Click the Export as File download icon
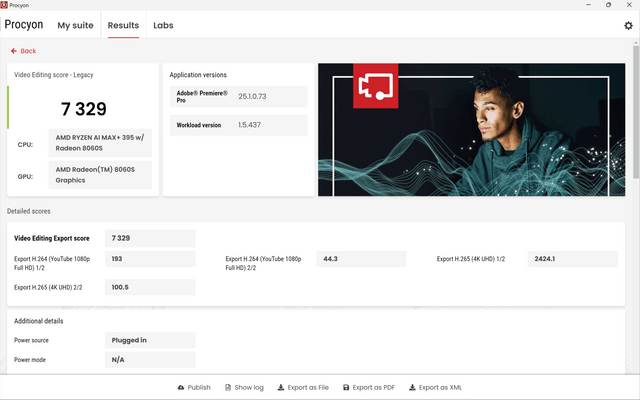 pyautogui.click(x=281, y=387)
